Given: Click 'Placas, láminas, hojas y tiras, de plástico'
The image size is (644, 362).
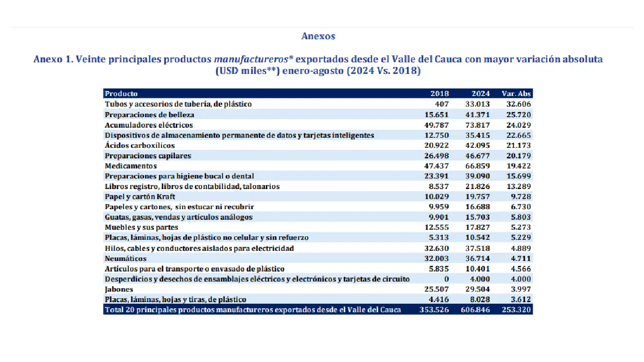Looking at the screenshot, I should tap(176, 300).
